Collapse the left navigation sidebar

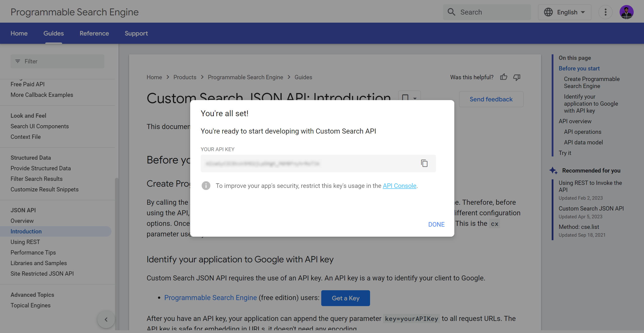point(106,319)
